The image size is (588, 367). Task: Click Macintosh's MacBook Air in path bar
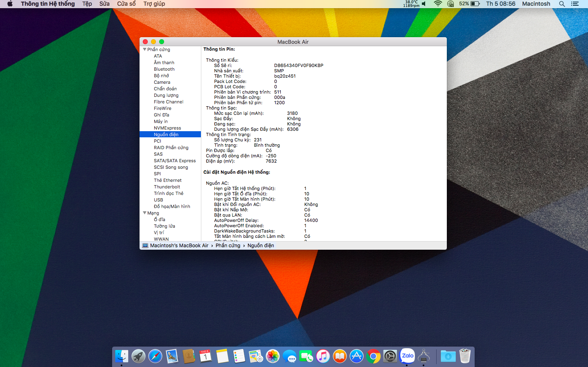coord(179,246)
